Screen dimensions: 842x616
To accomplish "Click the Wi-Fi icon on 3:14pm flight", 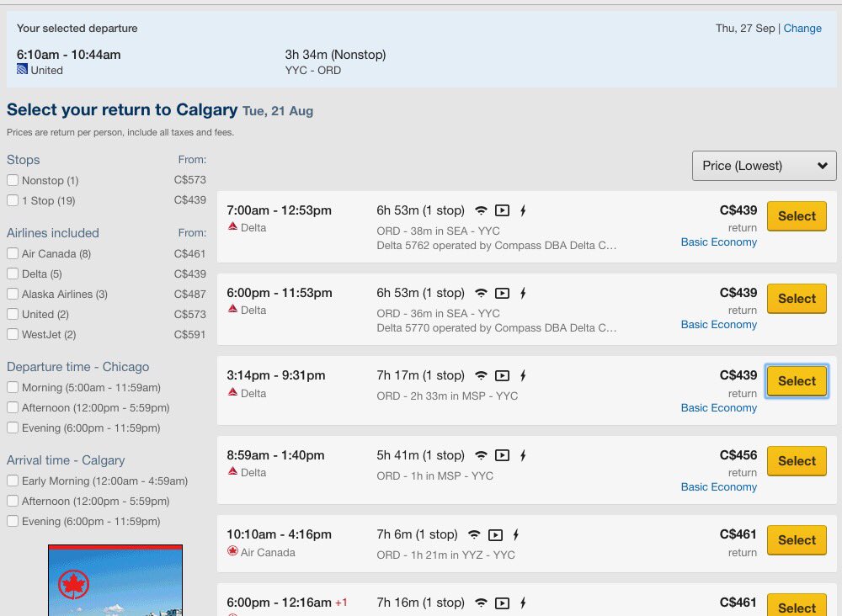I will click(x=481, y=375).
